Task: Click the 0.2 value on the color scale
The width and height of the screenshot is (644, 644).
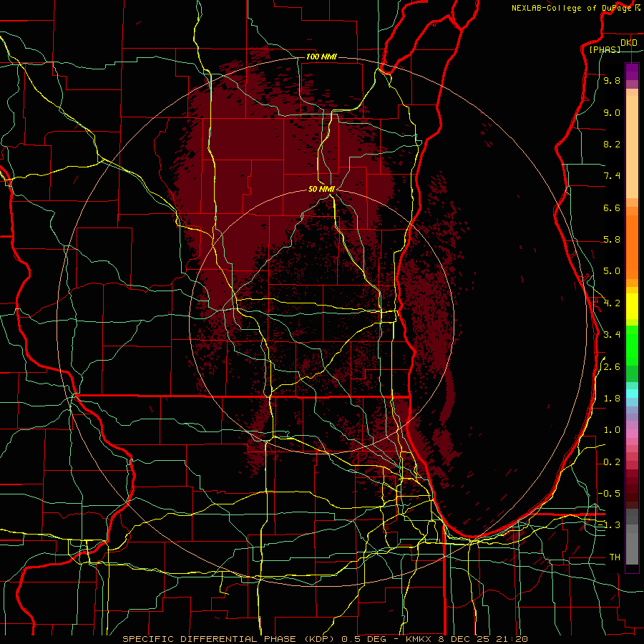Action: point(612,462)
